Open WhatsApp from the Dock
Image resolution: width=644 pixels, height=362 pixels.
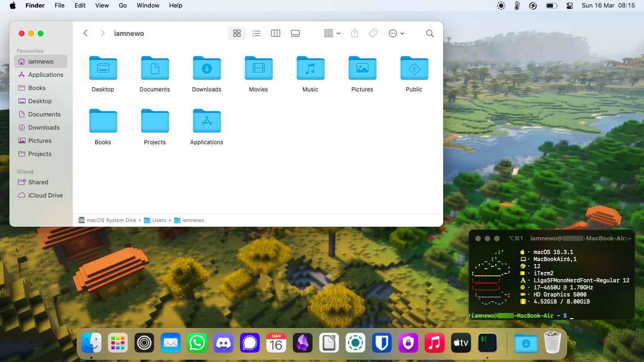click(197, 343)
